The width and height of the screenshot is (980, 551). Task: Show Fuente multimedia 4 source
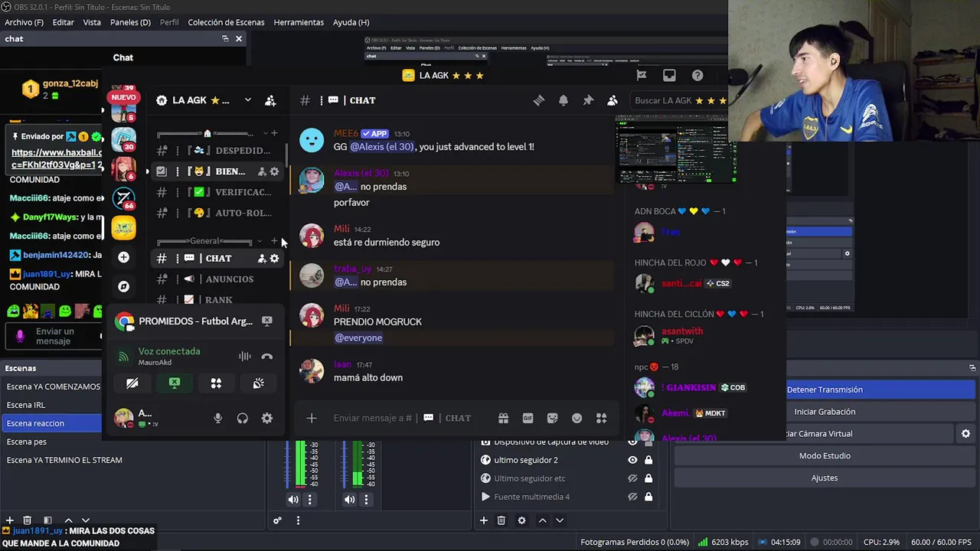point(632,497)
